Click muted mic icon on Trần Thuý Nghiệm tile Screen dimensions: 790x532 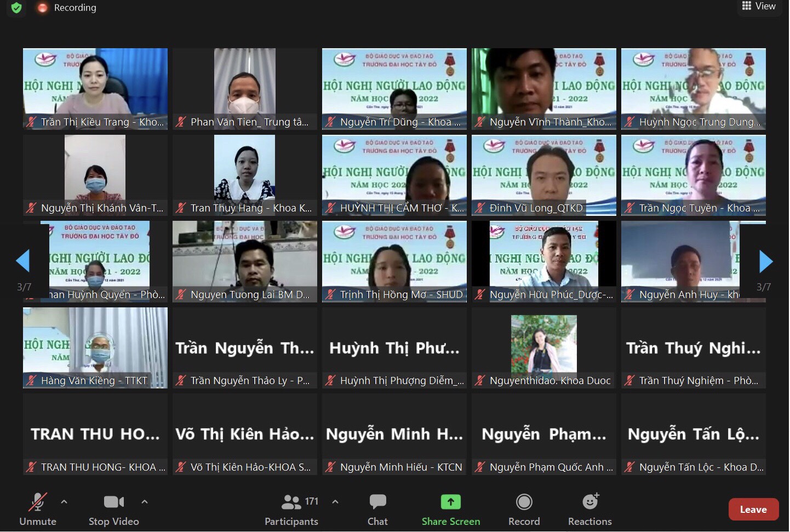[629, 381]
